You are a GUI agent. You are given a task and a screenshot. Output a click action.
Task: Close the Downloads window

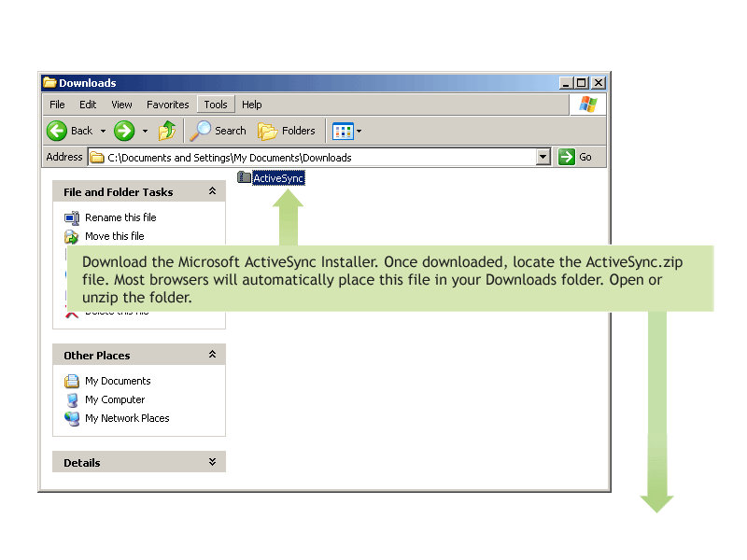point(599,83)
